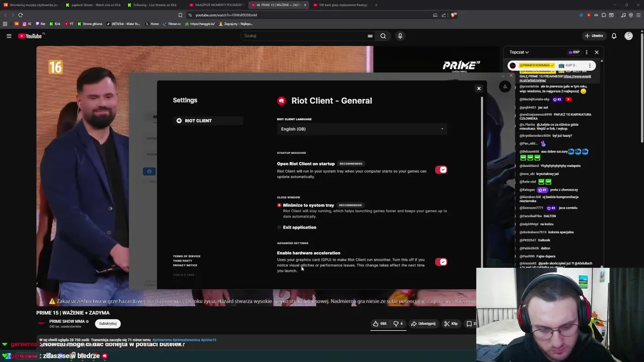Open YouTube notifications bell
Image resolution: width=644 pixels, height=362 pixels.
[x=614, y=36]
